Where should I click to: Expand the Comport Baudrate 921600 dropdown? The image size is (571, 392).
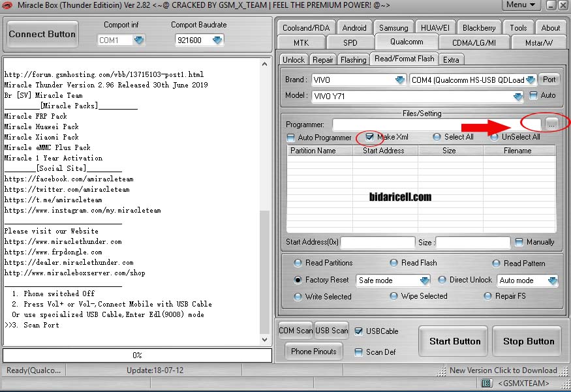217,40
